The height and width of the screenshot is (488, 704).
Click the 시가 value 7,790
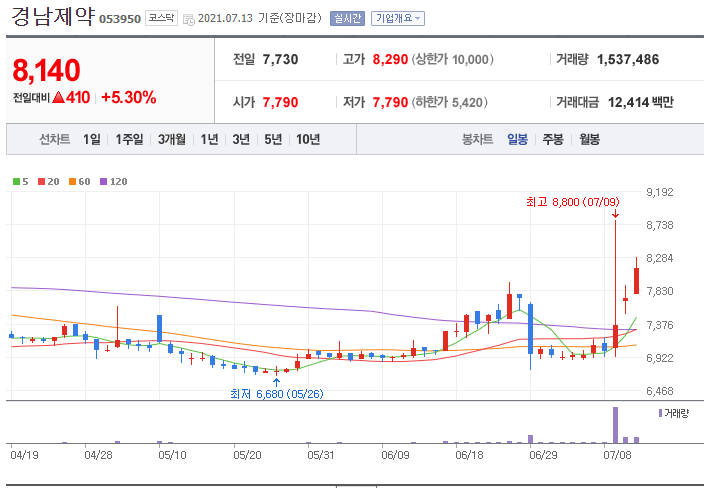coord(280,102)
